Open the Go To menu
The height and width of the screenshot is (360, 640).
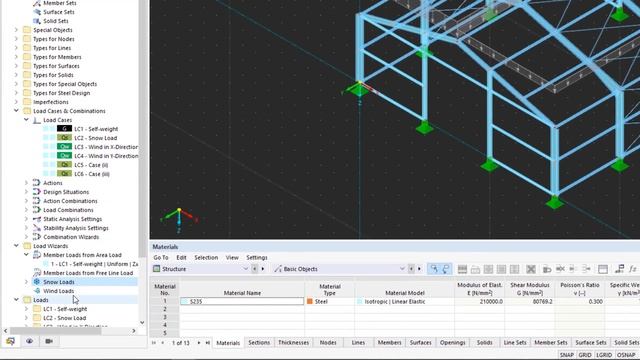pyautogui.click(x=161, y=258)
